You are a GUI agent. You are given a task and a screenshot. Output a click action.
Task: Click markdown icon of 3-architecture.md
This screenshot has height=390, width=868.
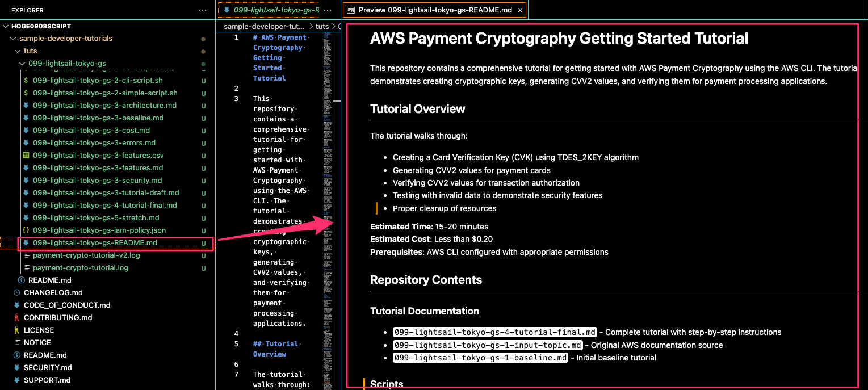[26, 106]
